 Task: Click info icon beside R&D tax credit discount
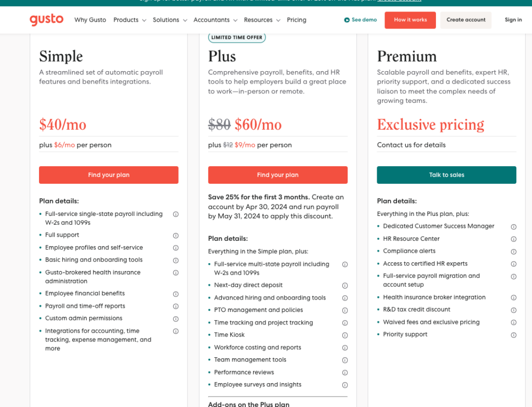click(514, 310)
